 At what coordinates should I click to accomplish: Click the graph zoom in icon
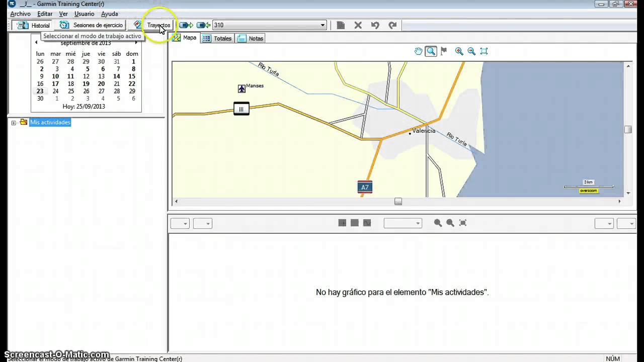click(x=438, y=223)
